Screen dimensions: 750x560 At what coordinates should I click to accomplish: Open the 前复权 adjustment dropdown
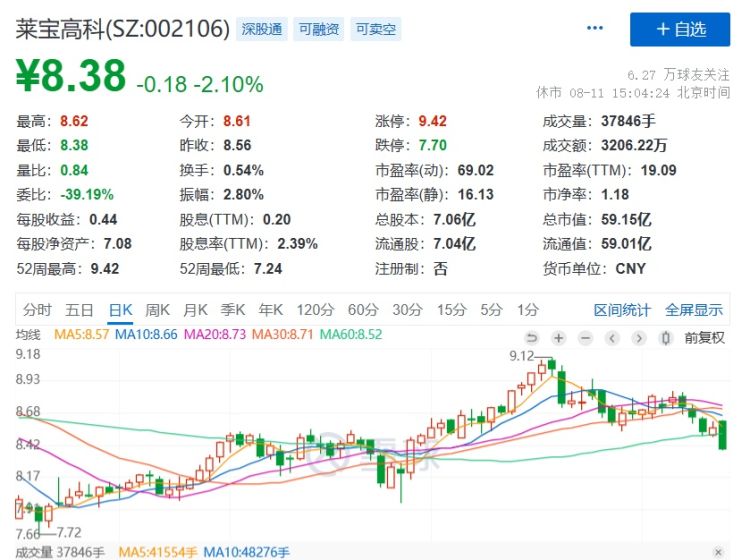click(705, 338)
